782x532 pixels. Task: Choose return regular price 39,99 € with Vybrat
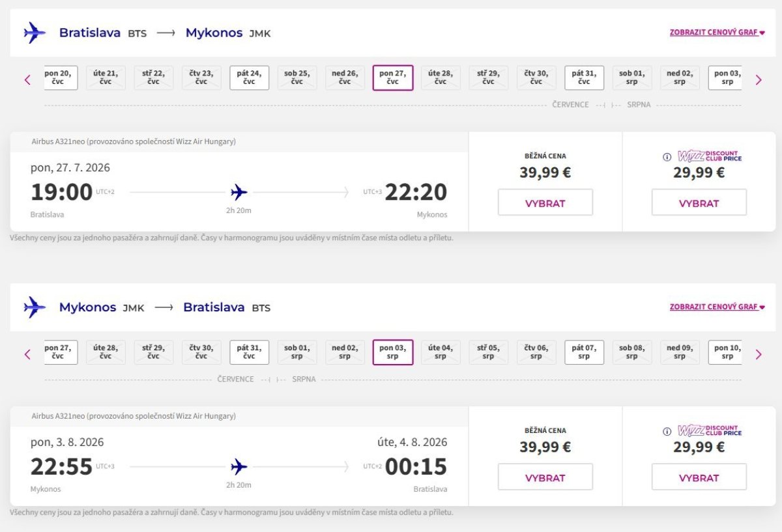coord(545,477)
